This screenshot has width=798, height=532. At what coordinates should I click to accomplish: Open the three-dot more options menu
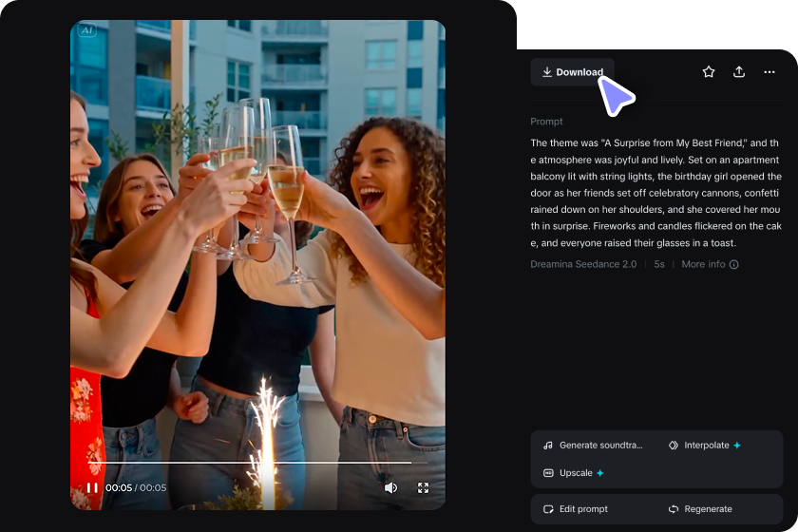click(x=769, y=72)
